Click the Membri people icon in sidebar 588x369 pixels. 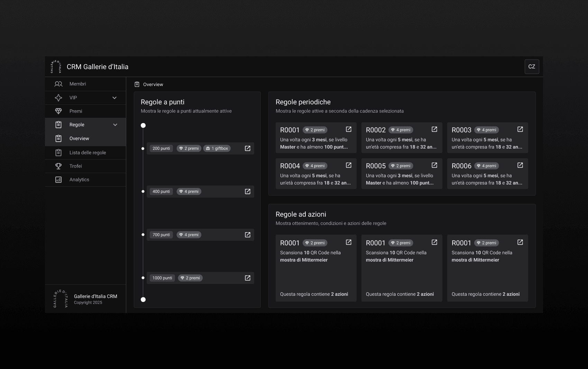pyautogui.click(x=58, y=84)
